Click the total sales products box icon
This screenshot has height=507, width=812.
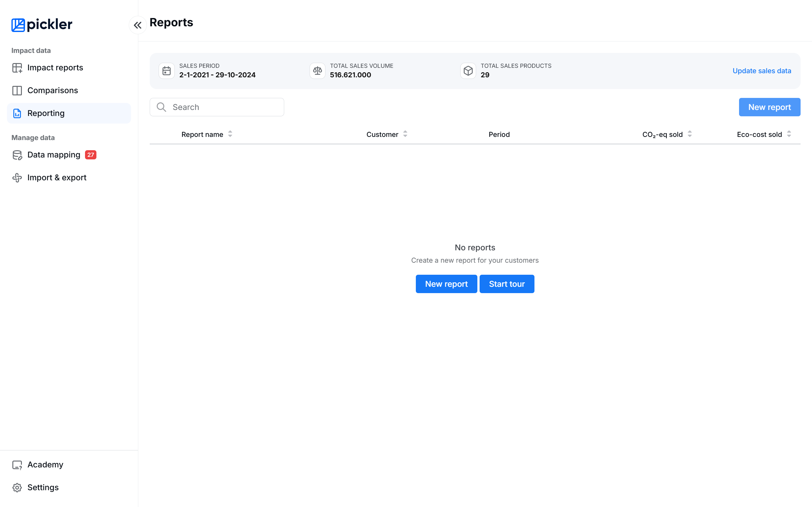(468, 71)
